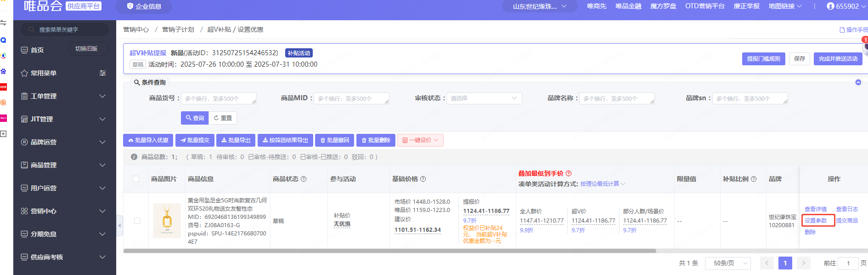
Task: Click the 设置参数 link in operations column
Action: 816,221
